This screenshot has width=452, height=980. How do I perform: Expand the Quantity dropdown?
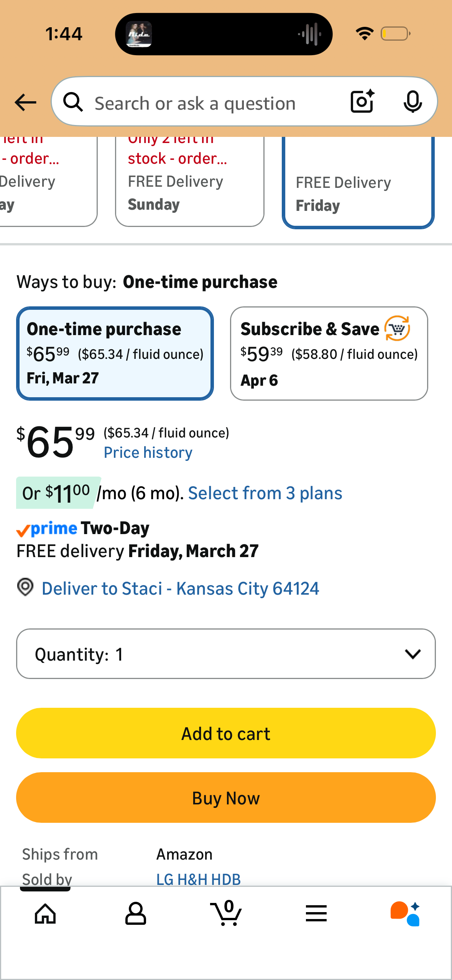click(226, 654)
